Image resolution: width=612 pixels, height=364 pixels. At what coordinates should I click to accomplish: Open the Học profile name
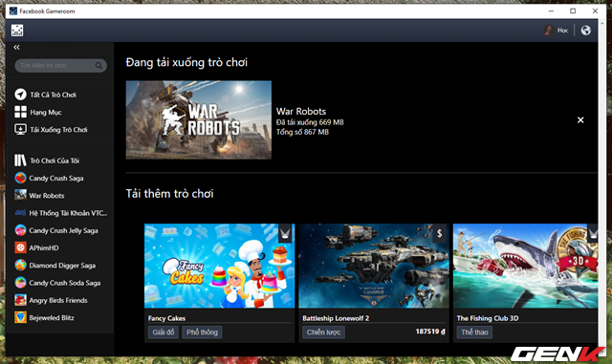click(x=562, y=31)
